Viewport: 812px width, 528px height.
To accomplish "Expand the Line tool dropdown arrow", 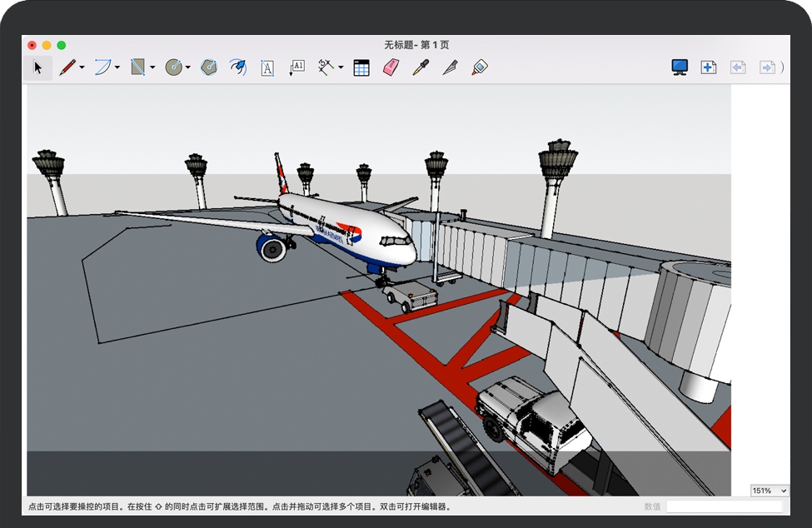I will pos(82,68).
